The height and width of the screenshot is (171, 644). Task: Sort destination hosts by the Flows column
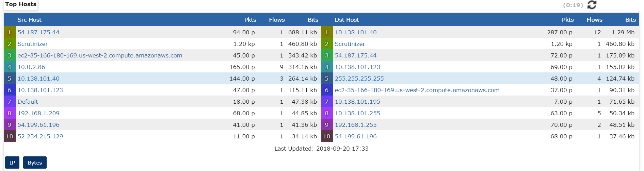point(594,20)
